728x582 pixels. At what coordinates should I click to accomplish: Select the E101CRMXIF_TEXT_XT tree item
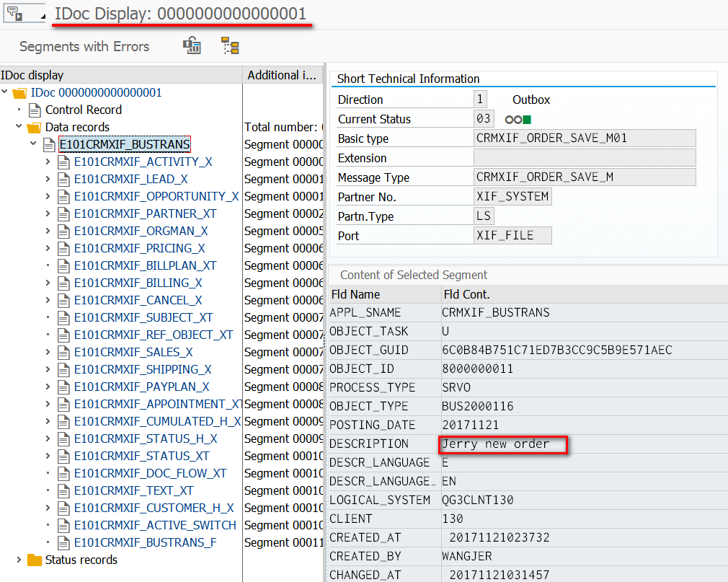134,490
